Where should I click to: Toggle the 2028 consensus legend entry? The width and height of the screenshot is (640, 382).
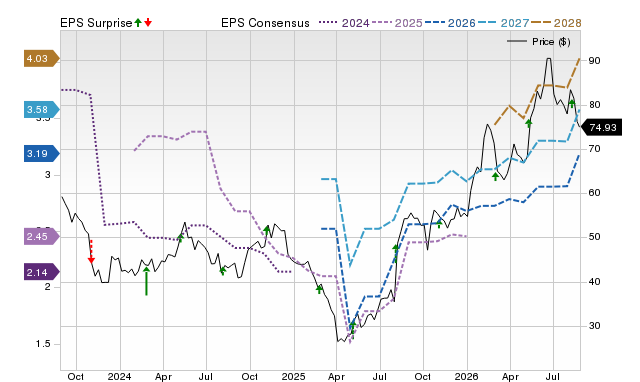(x=556, y=23)
